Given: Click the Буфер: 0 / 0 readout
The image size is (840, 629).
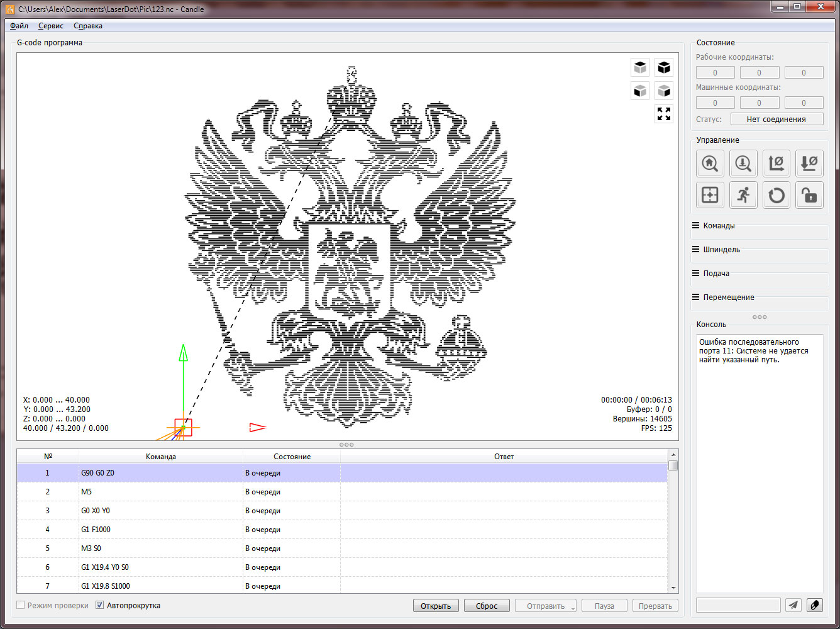Looking at the screenshot, I should tap(649, 409).
